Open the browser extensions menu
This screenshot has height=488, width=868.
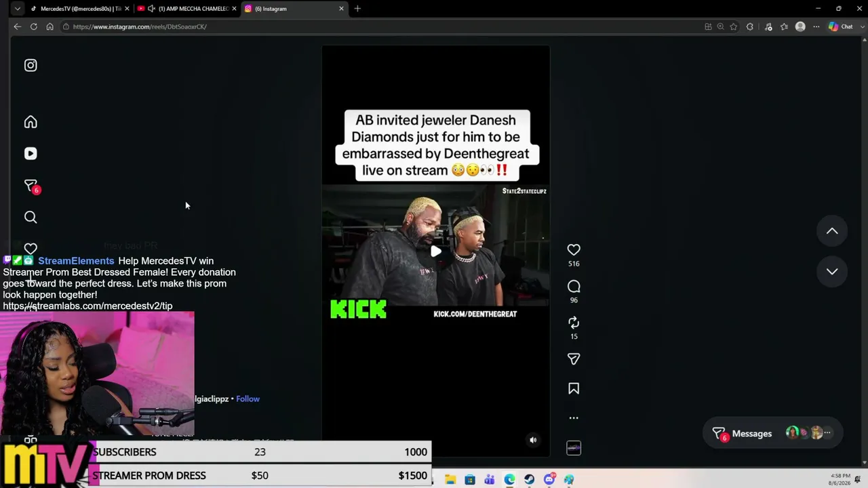click(x=749, y=26)
